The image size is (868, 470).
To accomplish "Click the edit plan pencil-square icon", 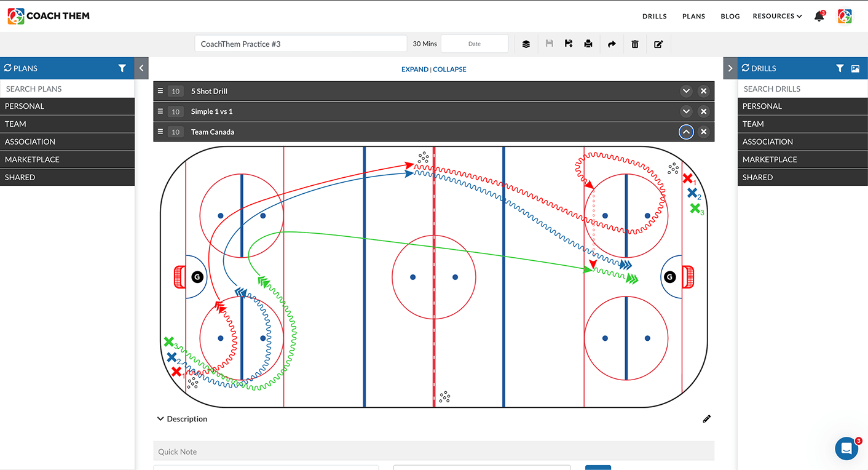I will point(658,44).
